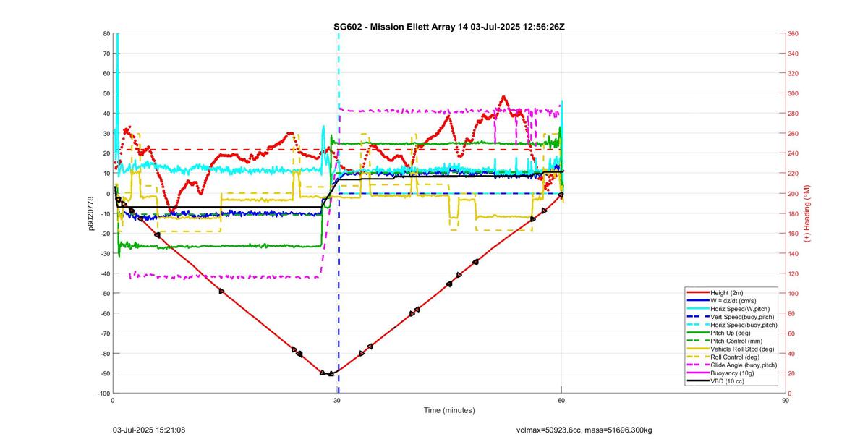Screen dimensions: 868x442
Task: Click the 'Time (minutes)' x-axis label
Action: click(449, 410)
